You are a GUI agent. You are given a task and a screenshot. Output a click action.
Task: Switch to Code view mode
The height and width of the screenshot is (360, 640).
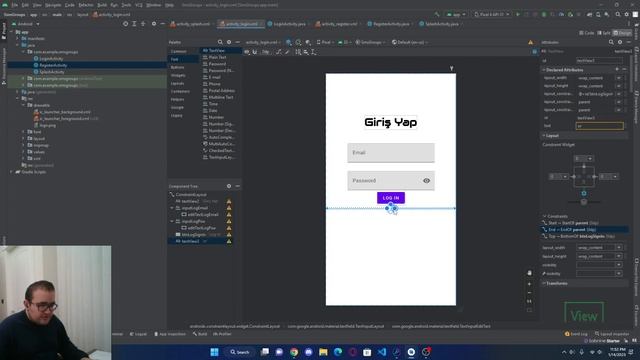click(587, 33)
